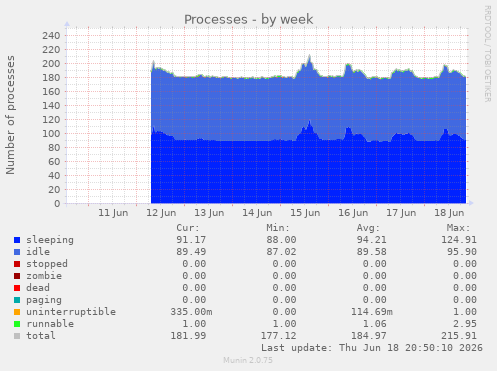The image size is (497, 371).
Task: Click the 'dead' legend label
Action: pyautogui.click(x=38, y=288)
